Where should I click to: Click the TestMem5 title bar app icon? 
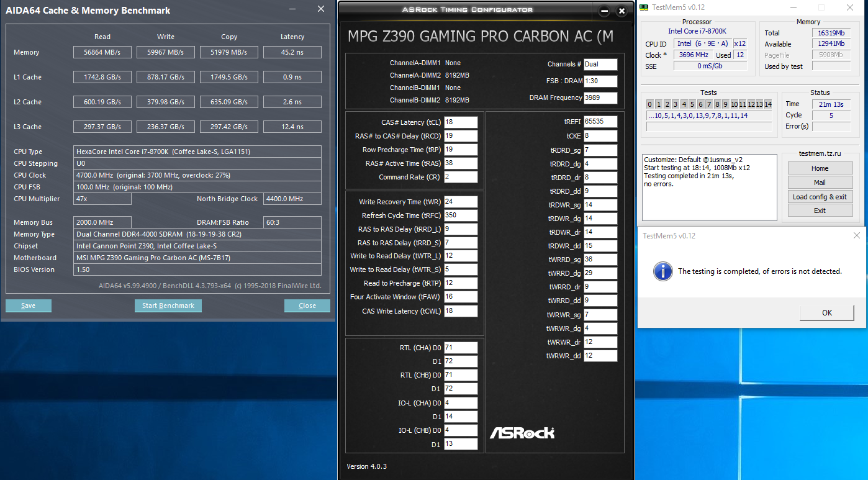(x=645, y=7)
